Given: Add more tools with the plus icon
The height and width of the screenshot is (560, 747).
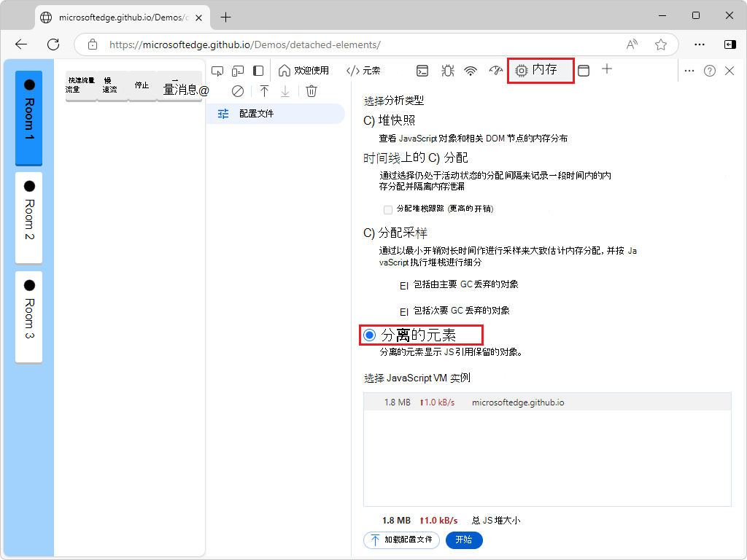Looking at the screenshot, I should pyautogui.click(x=607, y=69).
